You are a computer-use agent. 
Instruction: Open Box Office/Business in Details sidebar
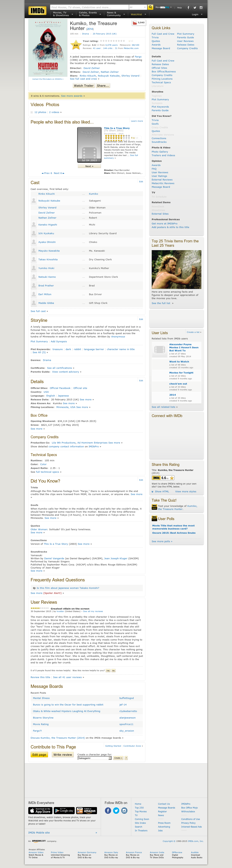(164, 71)
